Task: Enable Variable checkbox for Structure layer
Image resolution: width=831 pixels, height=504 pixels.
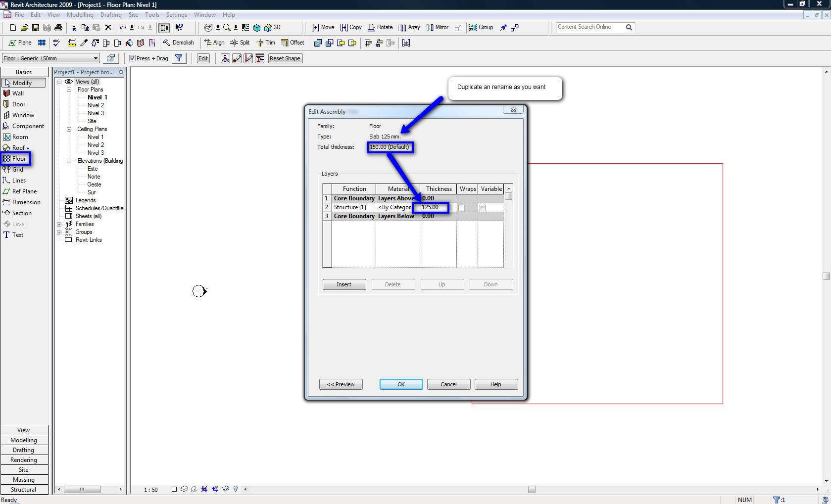Action: tap(483, 208)
